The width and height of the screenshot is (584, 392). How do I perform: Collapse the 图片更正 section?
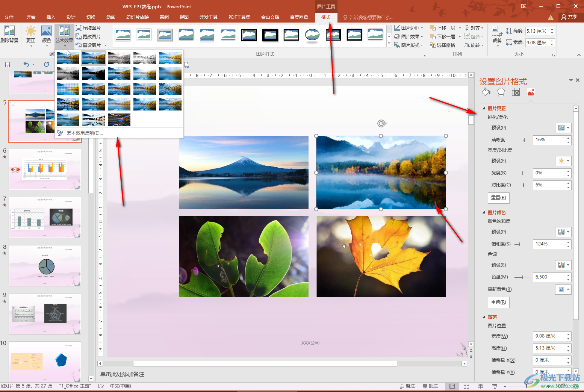[484, 108]
